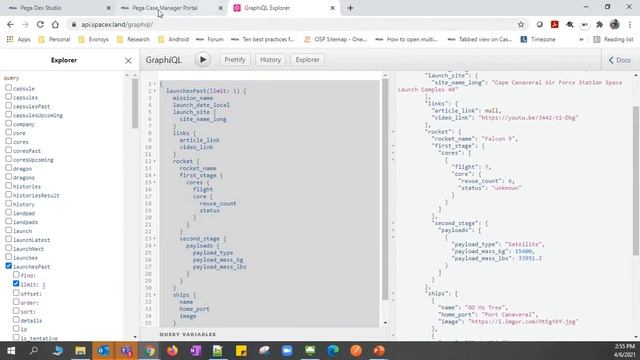Open the Adobe Acrobat extension
This screenshot has width=640, height=360.
(x=554, y=24)
